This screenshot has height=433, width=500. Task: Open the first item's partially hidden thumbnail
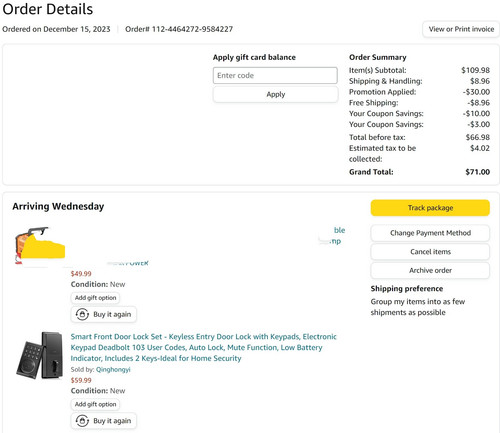pyautogui.click(x=39, y=245)
